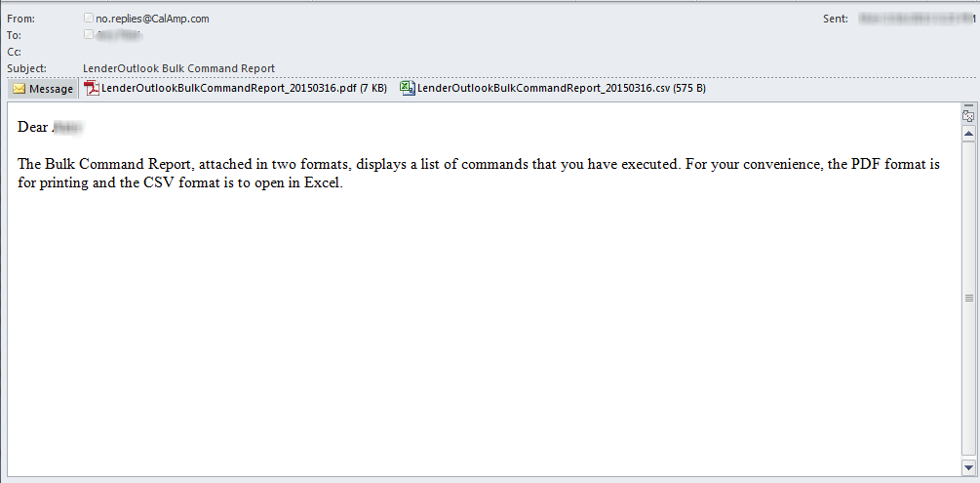Click the subject text LenderOutlook Bulk Command Report
The width and height of the screenshot is (980, 483).
(178, 68)
